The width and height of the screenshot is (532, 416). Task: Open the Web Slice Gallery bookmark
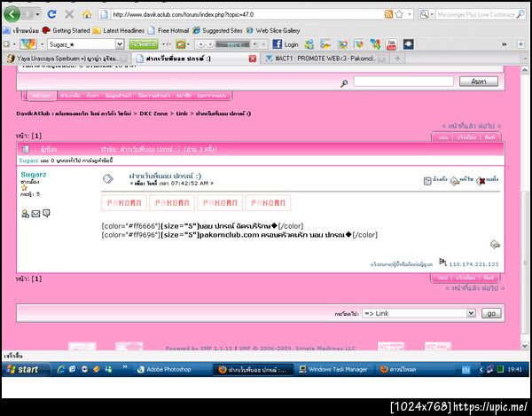273,30
